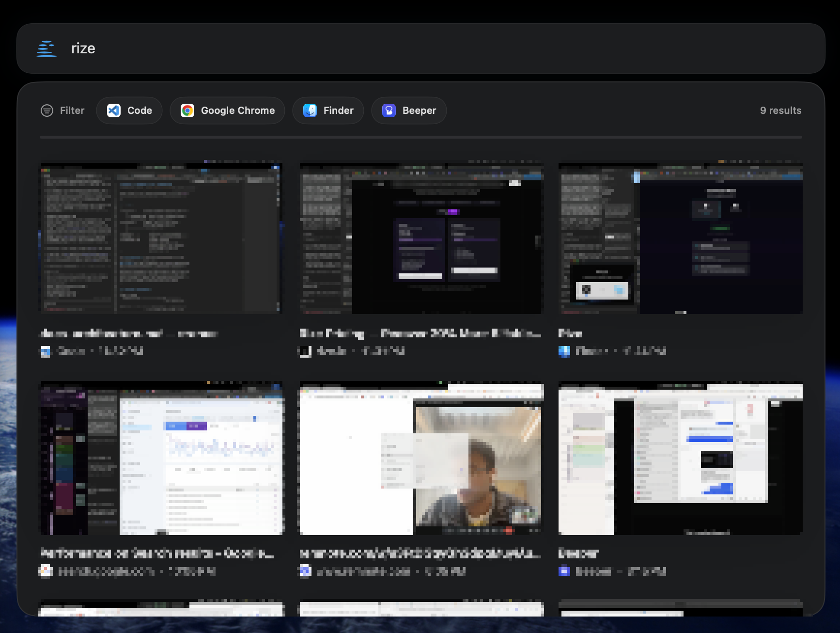This screenshot has height=633, width=840.
Task: Filter results by the Finder app
Action: pos(328,111)
